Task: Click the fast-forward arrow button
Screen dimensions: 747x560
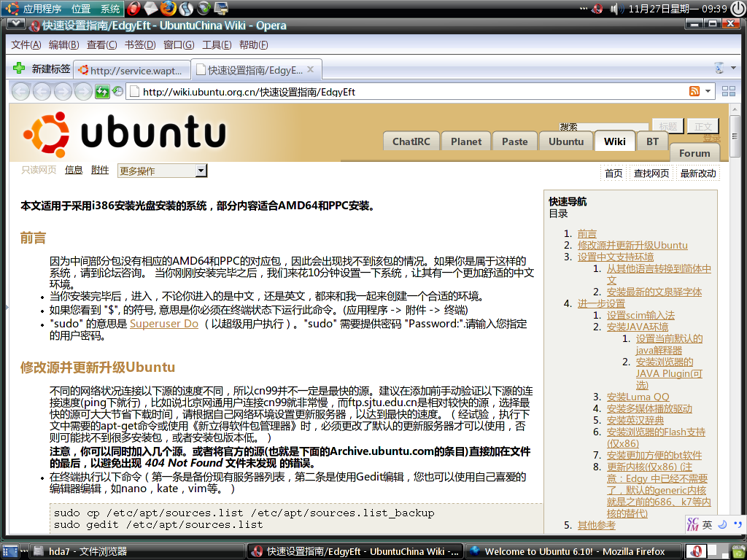Action: (x=83, y=91)
